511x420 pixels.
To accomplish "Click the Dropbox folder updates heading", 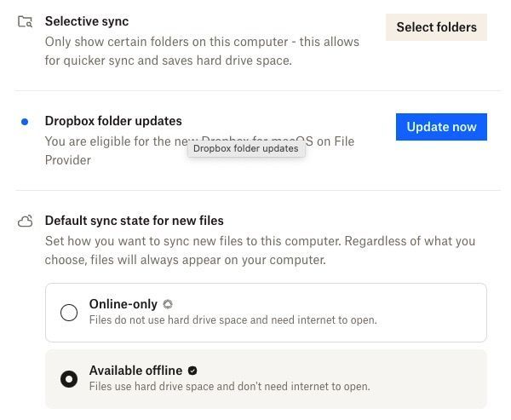I will tap(113, 121).
